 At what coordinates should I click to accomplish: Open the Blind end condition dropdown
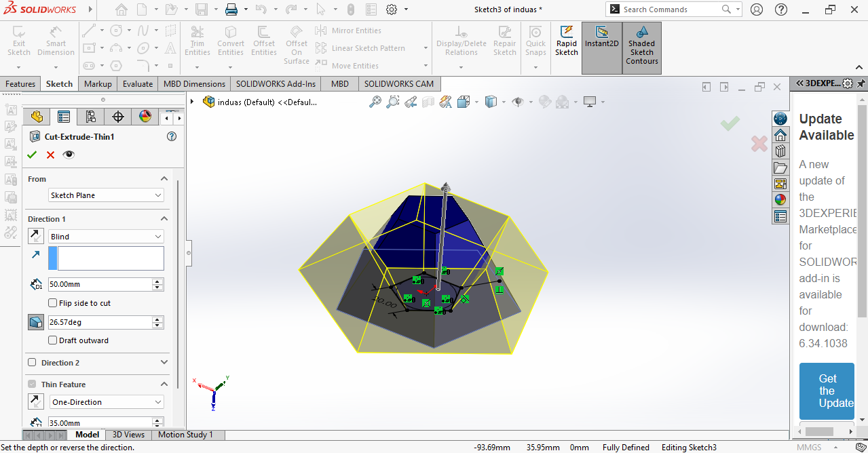(x=107, y=237)
